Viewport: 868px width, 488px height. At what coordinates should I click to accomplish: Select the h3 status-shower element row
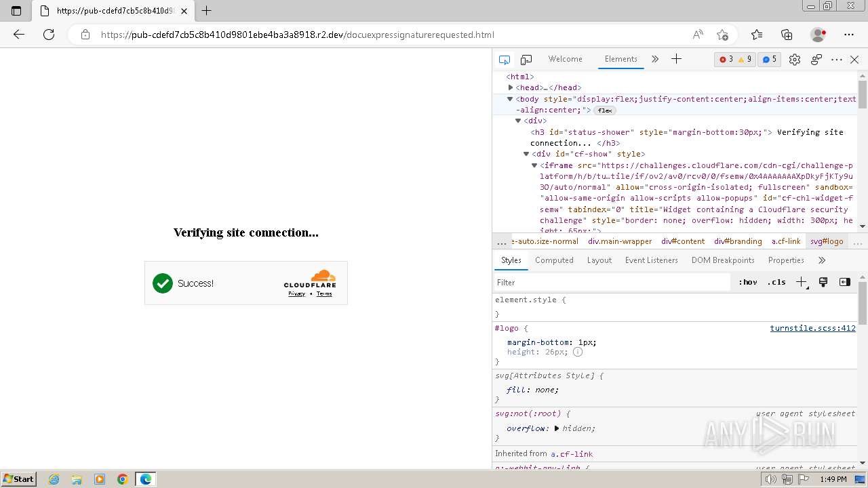click(687, 138)
